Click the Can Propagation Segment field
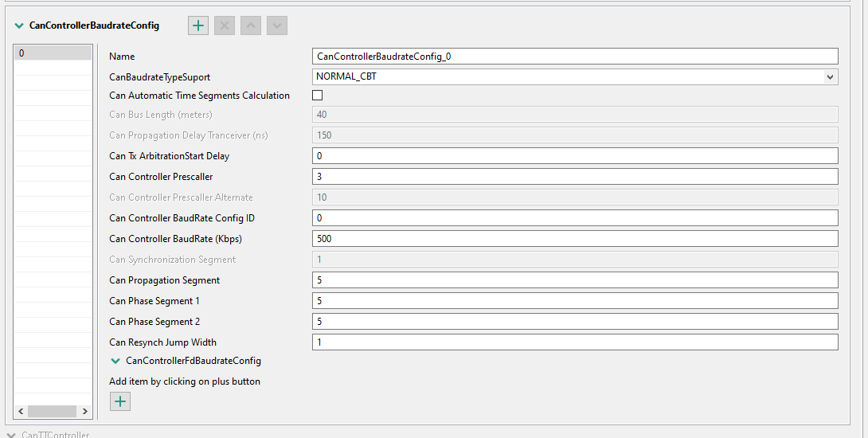 (575, 280)
